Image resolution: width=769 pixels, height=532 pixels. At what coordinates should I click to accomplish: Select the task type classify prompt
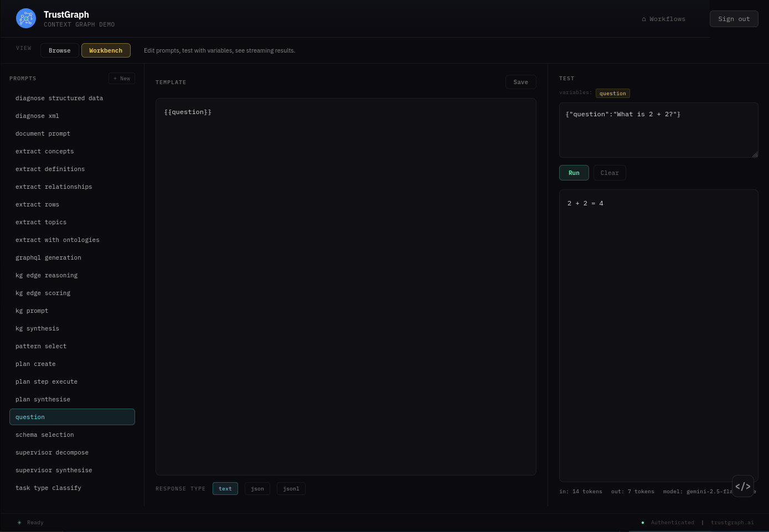coord(72,488)
